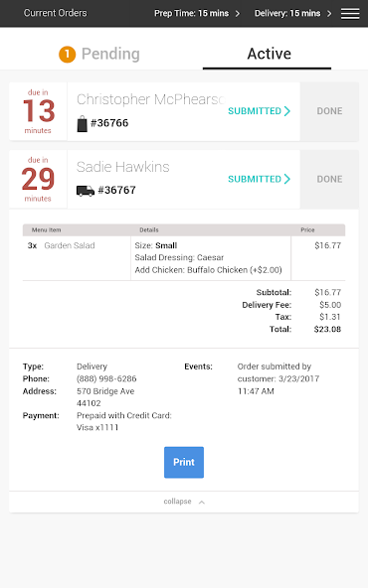Click the arrow beside Sadie Hawkins' SUBMITTED status
Image resolution: width=368 pixels, height=588 pixels.
click(x=287, y=179)
